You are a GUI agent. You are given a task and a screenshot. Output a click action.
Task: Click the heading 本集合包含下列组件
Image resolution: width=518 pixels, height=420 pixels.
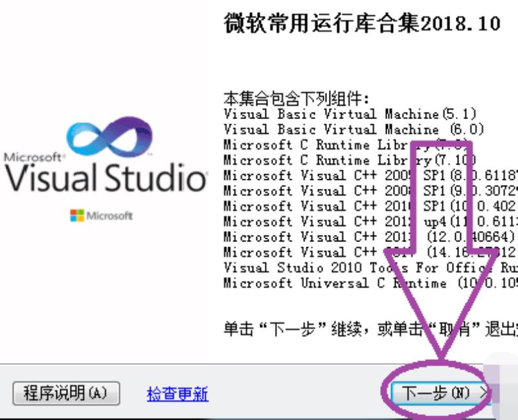coord(297,98)
